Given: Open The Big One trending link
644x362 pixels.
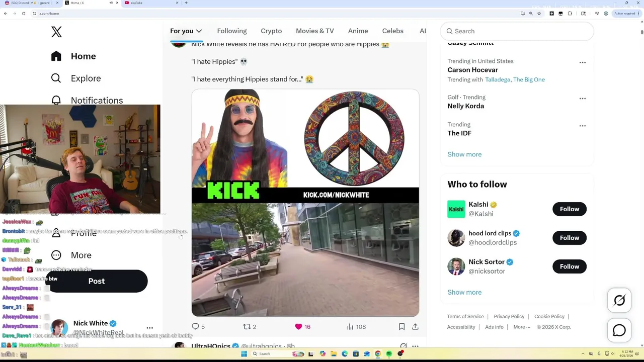Looking at the screenshot, I should (529, 79).
